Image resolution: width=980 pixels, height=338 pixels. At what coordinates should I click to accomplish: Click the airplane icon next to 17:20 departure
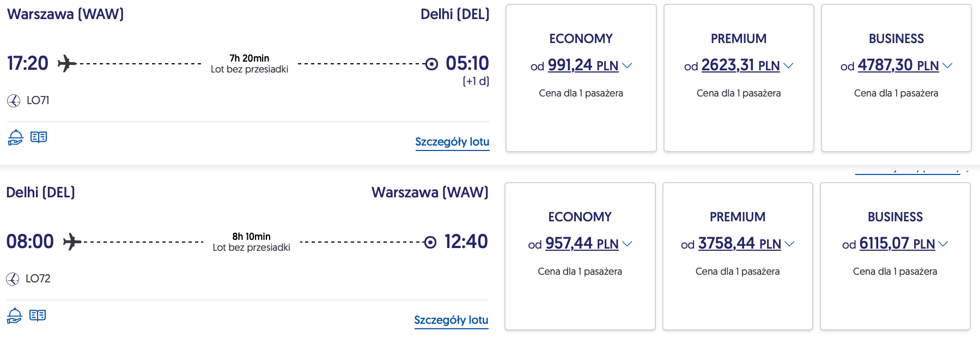pyautogui.click(x=66, y=63)
